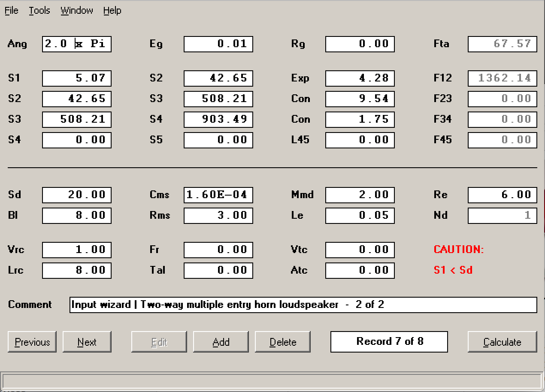Click the S4 field showing 0.00
The width and height of the screenshot is (545, 392).
click(x=77, y=140)
